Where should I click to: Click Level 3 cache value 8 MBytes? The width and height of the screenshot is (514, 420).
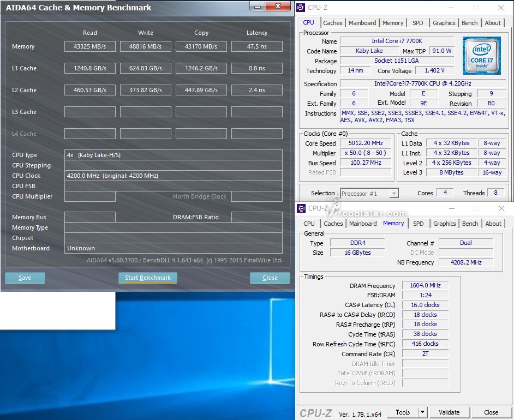point(451,172)
